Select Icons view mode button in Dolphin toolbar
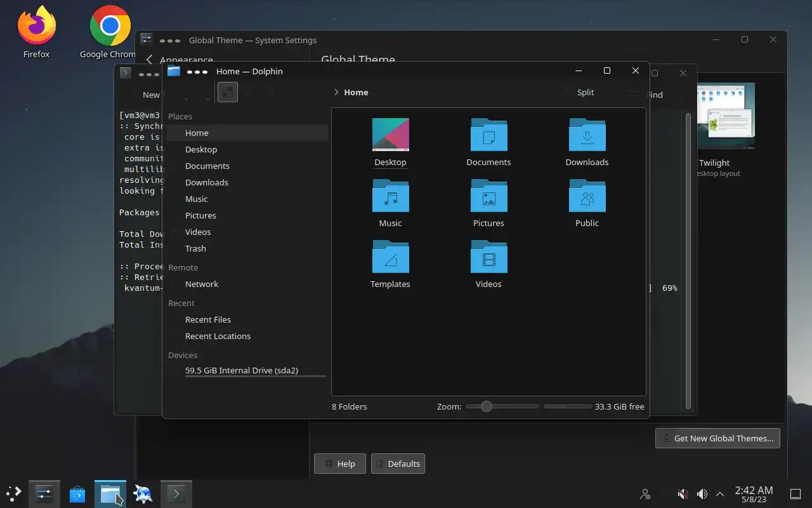This screenshot has height=508, width=812. [x=228, y=92]
